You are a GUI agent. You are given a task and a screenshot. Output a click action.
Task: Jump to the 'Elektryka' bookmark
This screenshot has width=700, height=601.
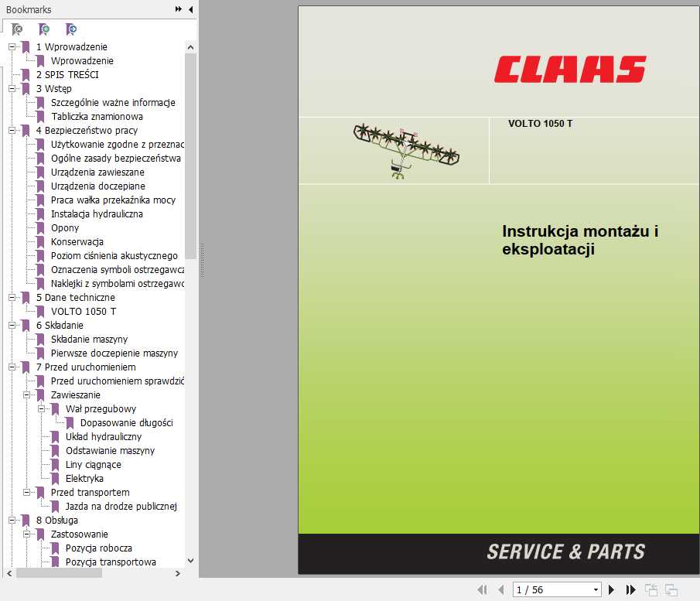pyautogui.click(x=84, y=478)
